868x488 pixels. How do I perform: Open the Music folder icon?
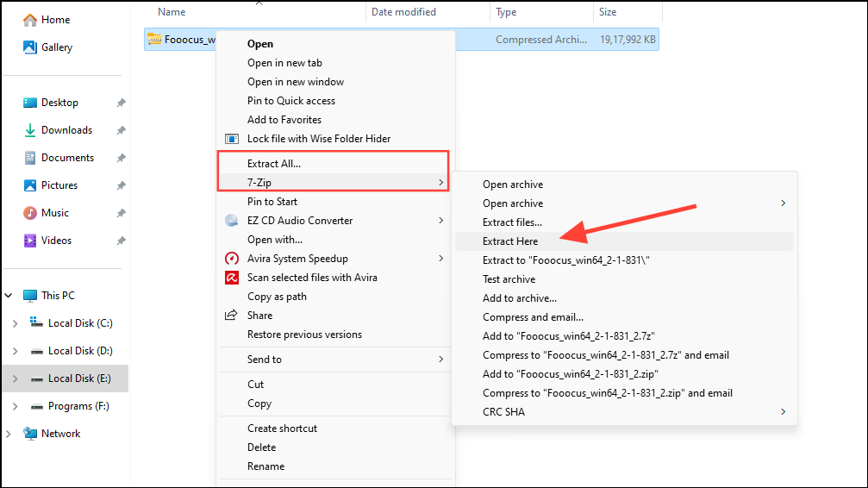tap(30, 213)
